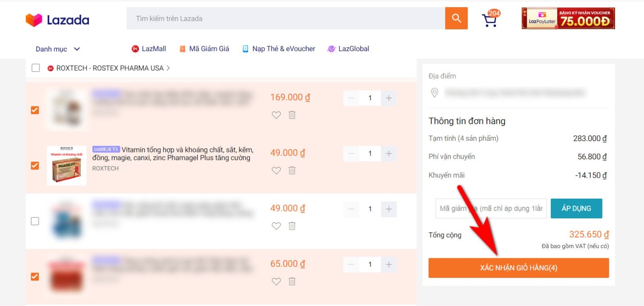Open the shopping cart icon showing 204
The height and width of the screenshot is (306, 644).
pyautogui.click(x=491, y=18)
